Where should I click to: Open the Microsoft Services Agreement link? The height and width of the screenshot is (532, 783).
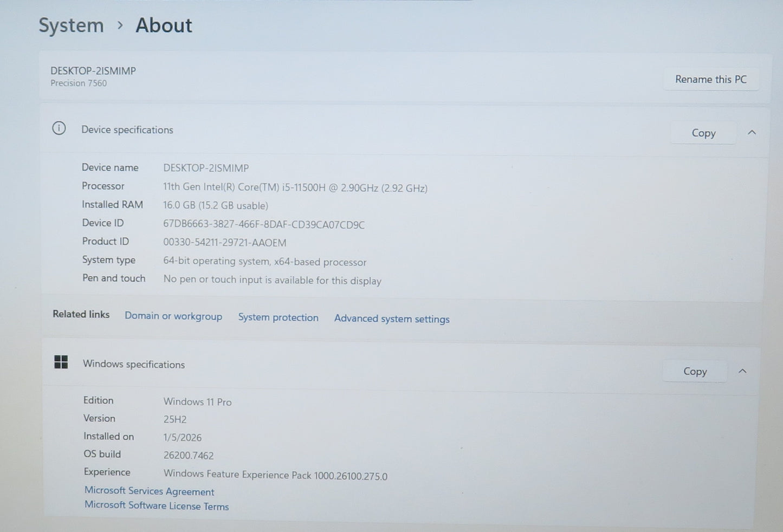tap(150, 491)
